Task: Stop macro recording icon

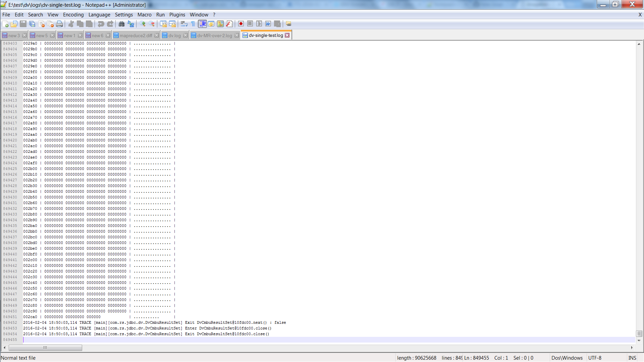Action: [250, 24]
